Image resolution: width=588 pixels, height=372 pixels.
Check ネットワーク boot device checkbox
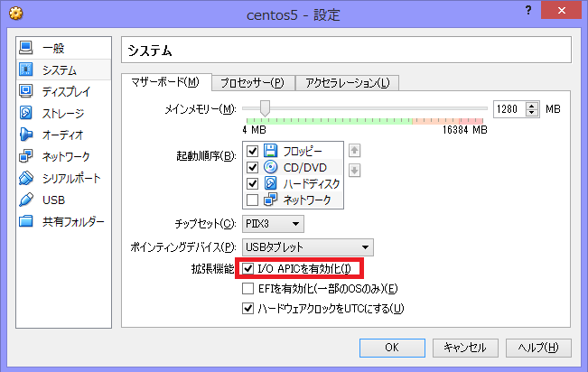click(252, 200)
